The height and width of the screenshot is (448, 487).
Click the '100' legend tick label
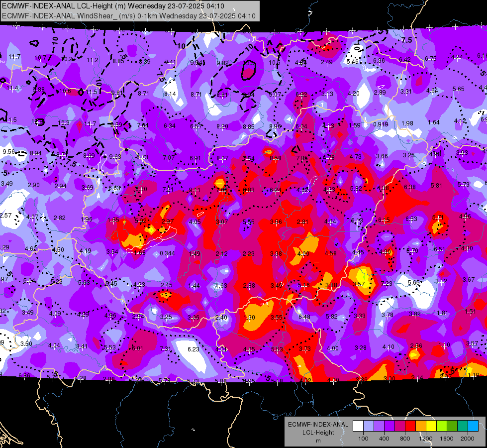coord(363,439)
